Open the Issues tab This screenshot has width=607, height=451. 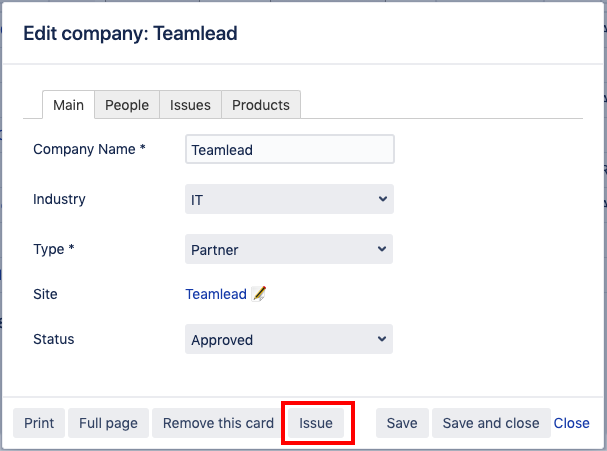(190, 105)
